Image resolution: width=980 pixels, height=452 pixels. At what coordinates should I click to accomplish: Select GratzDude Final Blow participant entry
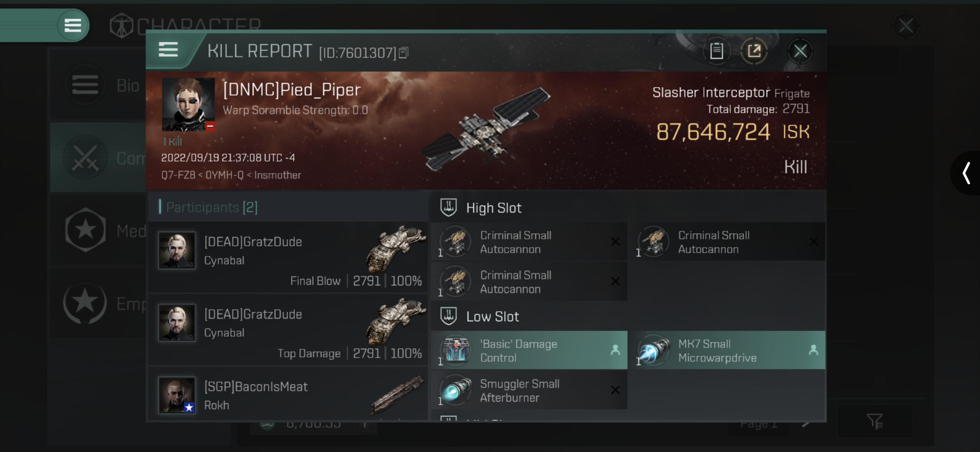click(x=288, y=257)
